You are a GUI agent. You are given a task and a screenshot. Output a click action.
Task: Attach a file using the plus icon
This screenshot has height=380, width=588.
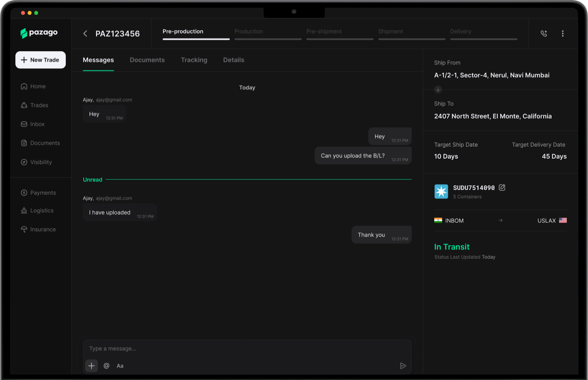tap(91, 366)
